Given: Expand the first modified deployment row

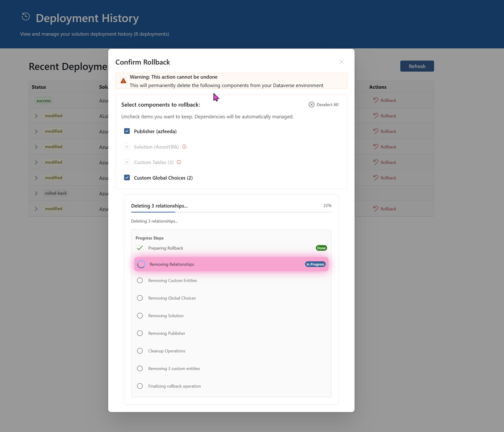Looking at the screenshot, I should [x=36, y=116].
